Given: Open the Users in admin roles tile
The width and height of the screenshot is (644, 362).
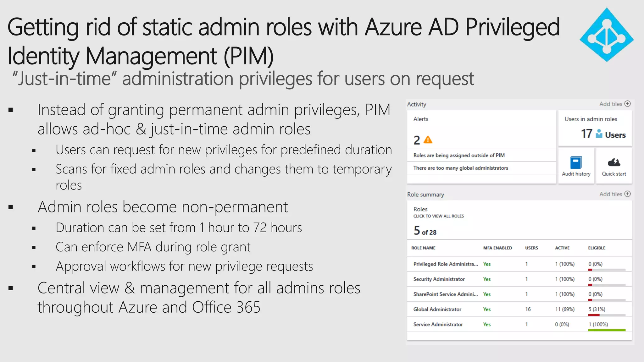Looking at the screenshot, I should click(x=595, y=128).
